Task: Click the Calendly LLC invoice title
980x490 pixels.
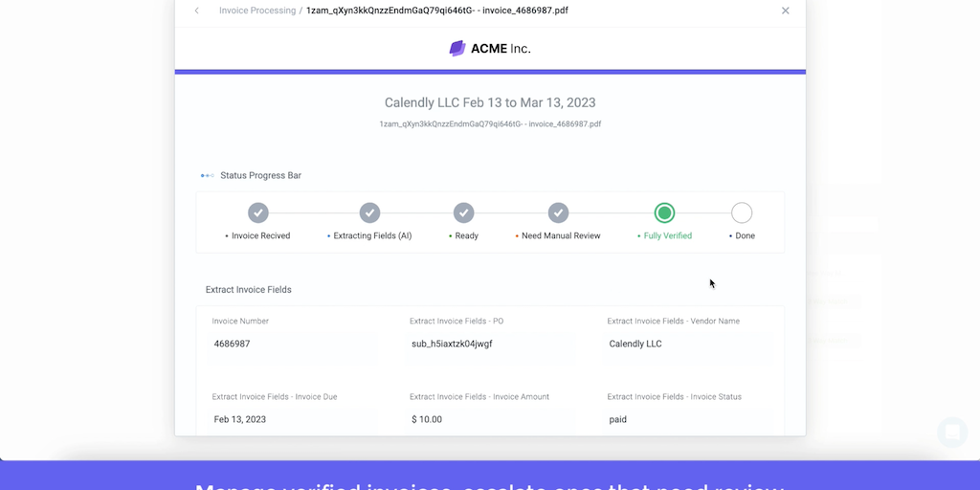Action: point(490,102)
